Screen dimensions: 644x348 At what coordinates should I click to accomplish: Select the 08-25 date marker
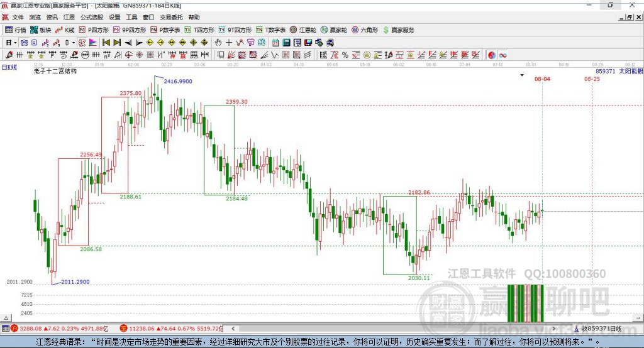click(592, 79)
